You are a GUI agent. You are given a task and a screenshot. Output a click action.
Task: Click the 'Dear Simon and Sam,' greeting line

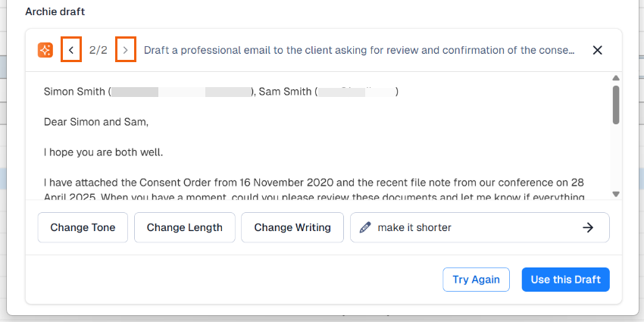coord(96,121)
